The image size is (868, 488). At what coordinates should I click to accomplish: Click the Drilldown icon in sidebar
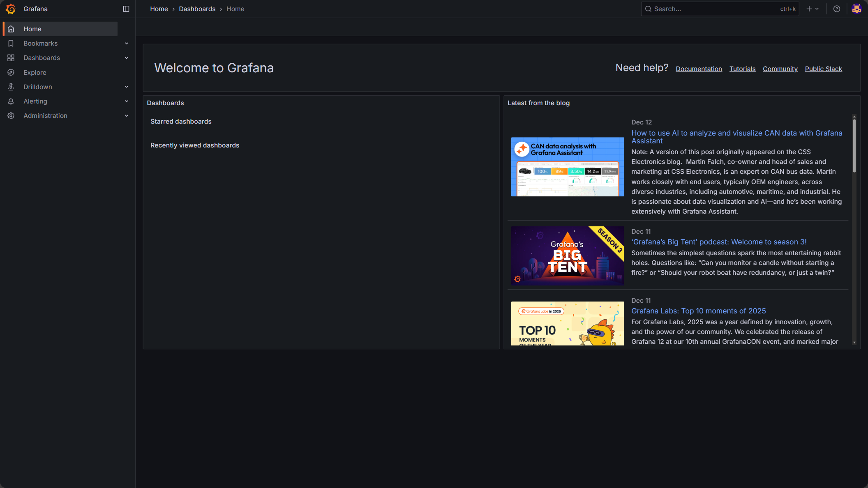[11, 87]
